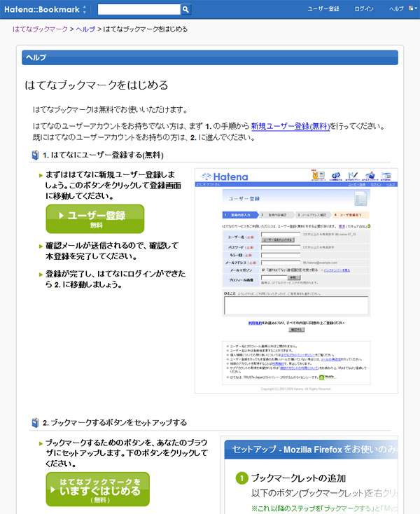This screenshot has height=514, width=420.
Task: Click the book icon beside section 1 heading
Action: pyautogui.click(x=35, y=155)
